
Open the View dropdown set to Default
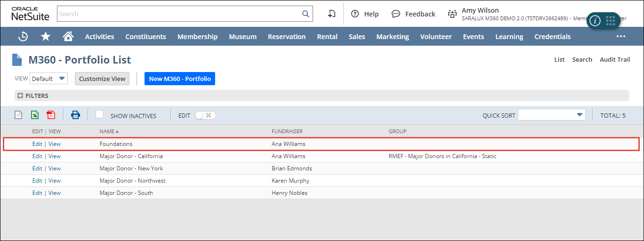[49, 79]
